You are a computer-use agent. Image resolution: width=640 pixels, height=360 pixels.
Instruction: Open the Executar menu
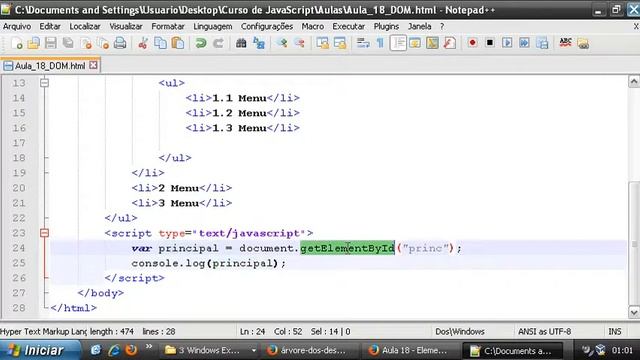[x=349, y=27]
